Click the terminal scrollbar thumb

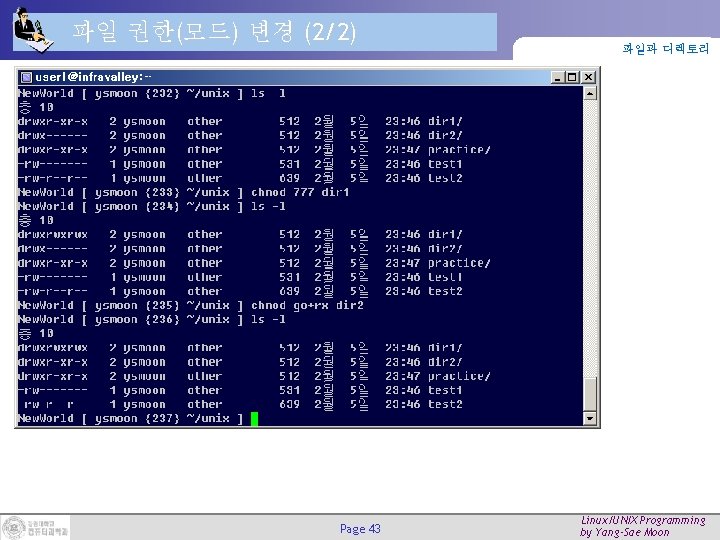click(590, 394)
